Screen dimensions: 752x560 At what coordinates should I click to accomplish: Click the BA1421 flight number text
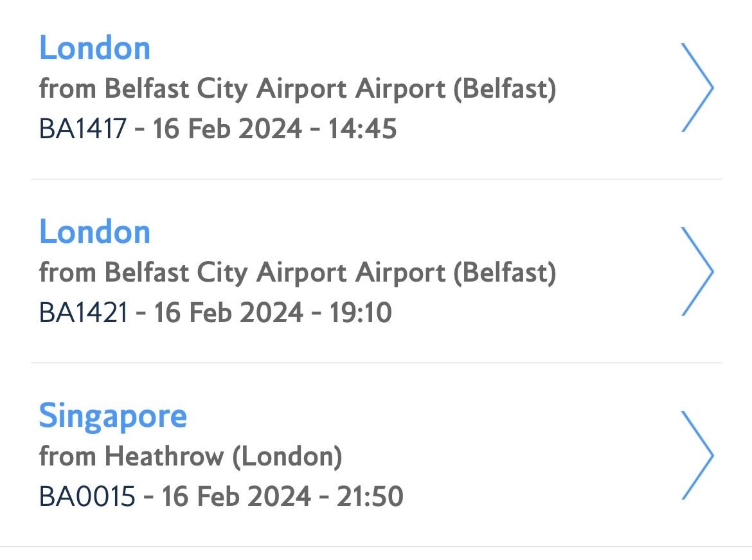(x=82, y=312)
